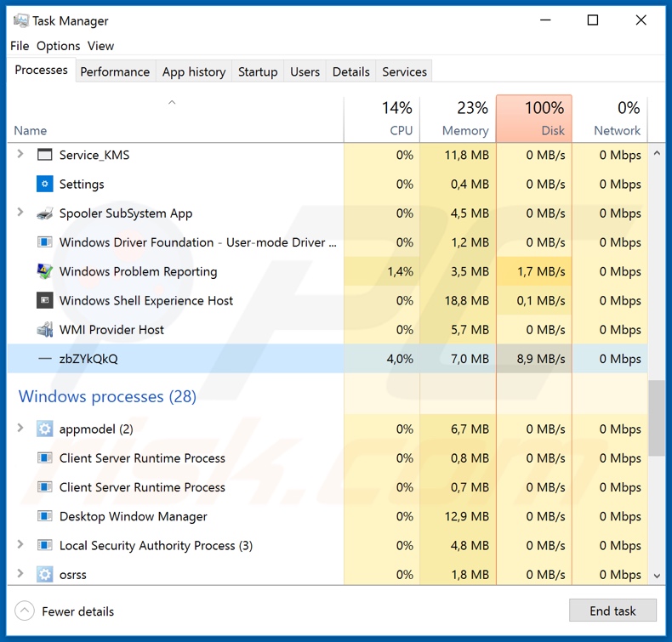Expand the Spooler SubSystem App group
This screenshot has height=642, width=672.
[20, 212]
